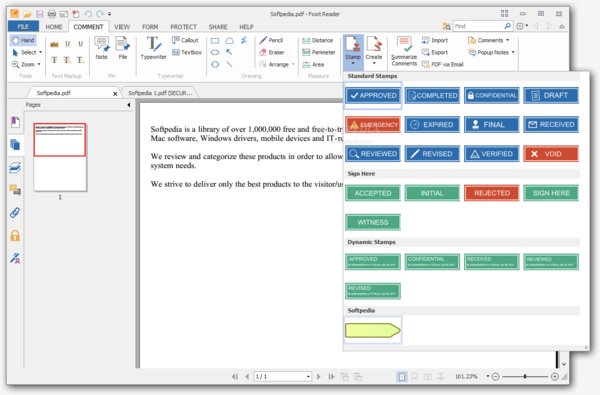Screen dimensions: 600x395
Task: Click Import comments
Action: click(435, 40)
